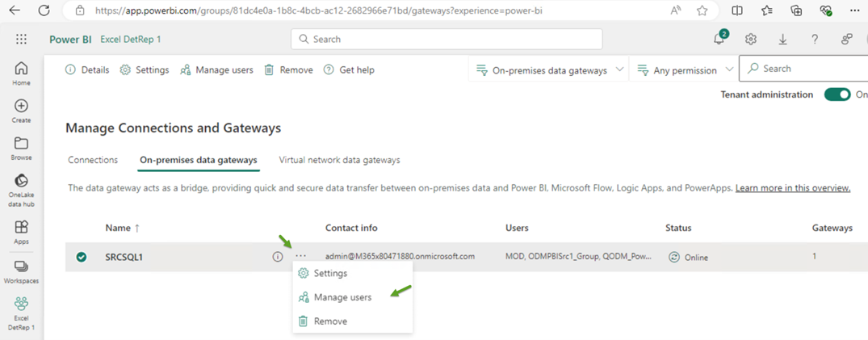
Task: Click the Users column header
Action: (517, 228)
